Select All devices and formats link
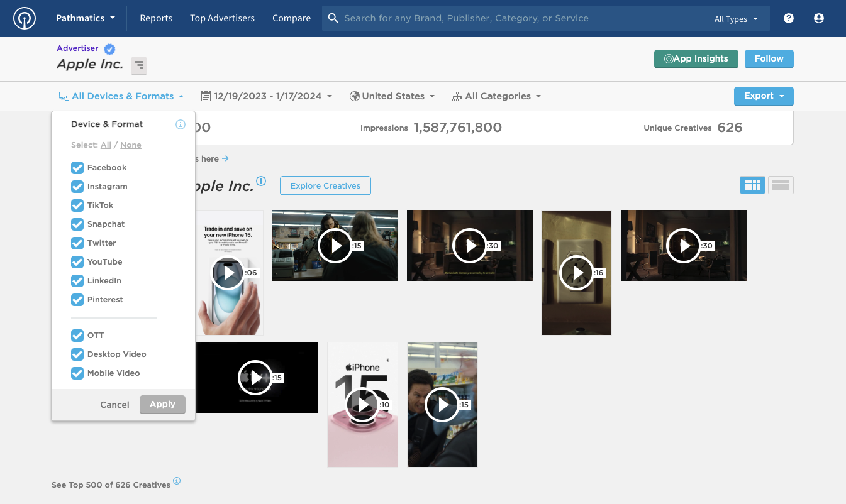This screenshot has height=504, width=846. pos(106,145)
